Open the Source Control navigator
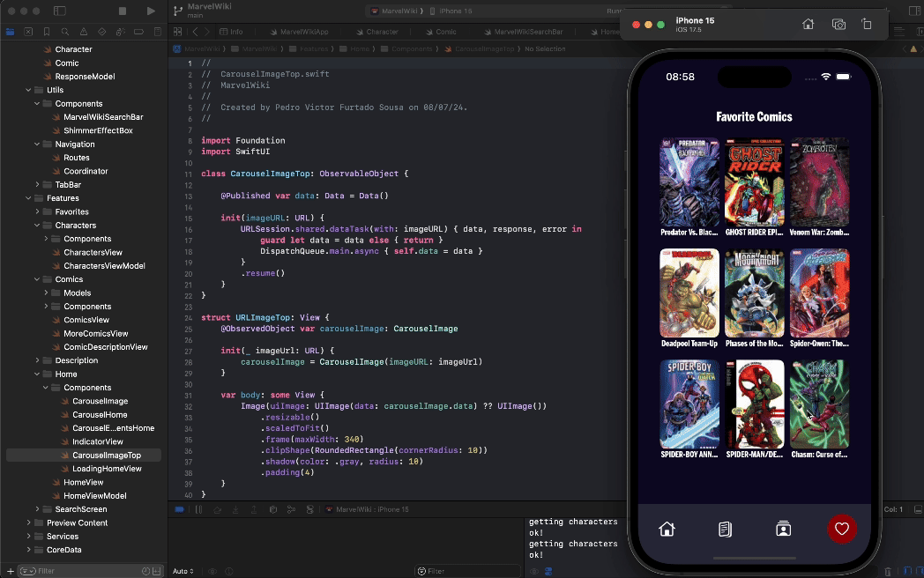 [x=28, y=32]
